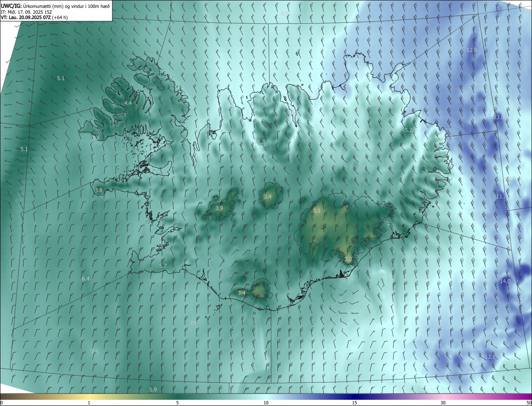
Task: Click the 3.0 value label on the map
Action: click(348, 259)
